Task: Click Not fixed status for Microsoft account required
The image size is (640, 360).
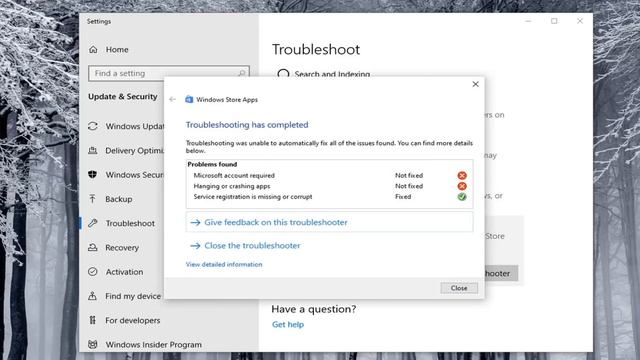Action: (x=409, y=175)
